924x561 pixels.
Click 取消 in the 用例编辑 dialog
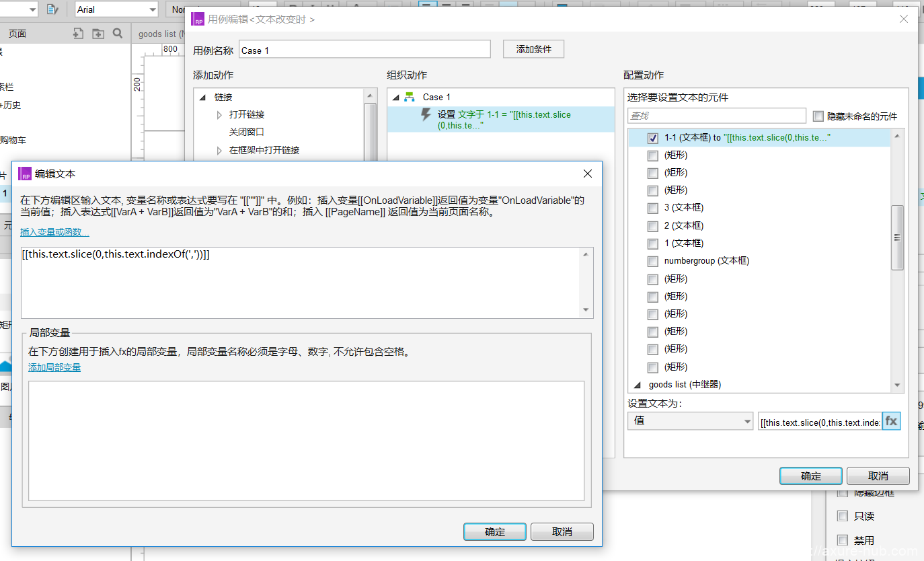tap(878, 476)
